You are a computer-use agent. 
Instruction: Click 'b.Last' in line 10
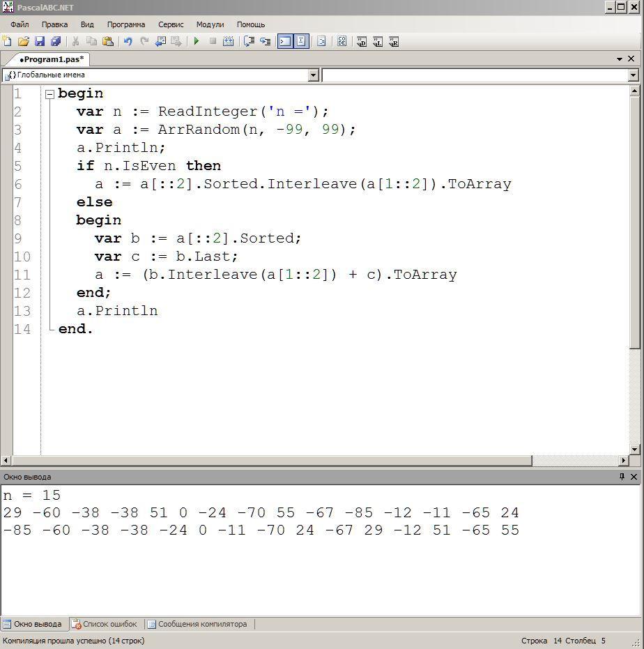(204, 257)
